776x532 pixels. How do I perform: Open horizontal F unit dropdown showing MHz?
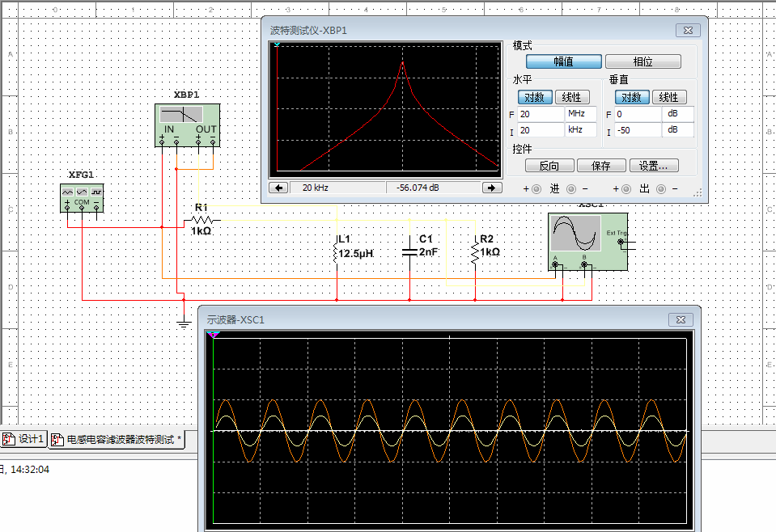click(x=581, y=114)
